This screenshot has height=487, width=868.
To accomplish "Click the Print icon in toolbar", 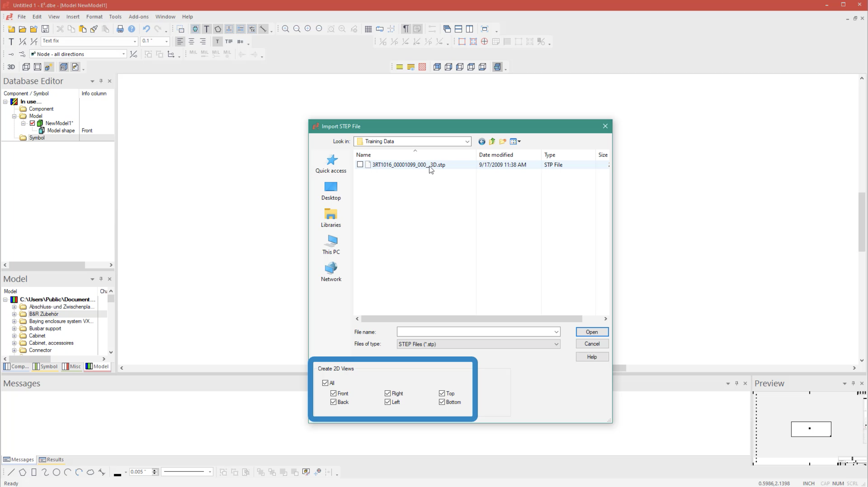I will point(120,29).
